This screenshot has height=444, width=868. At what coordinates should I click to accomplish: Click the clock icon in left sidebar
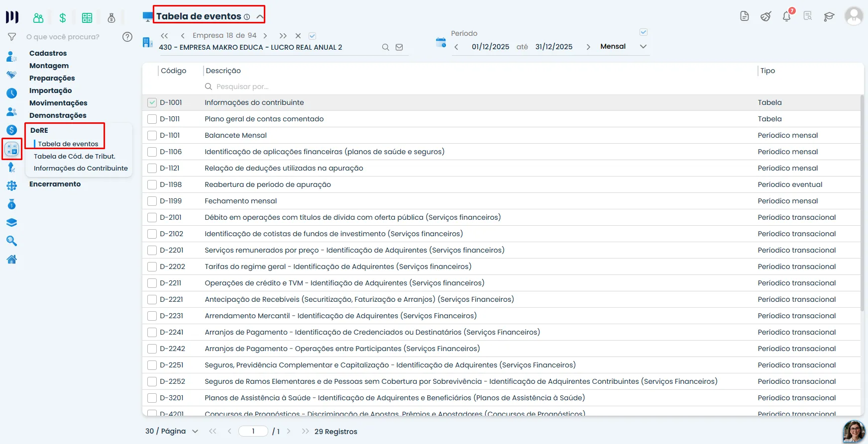pos(11,93)
